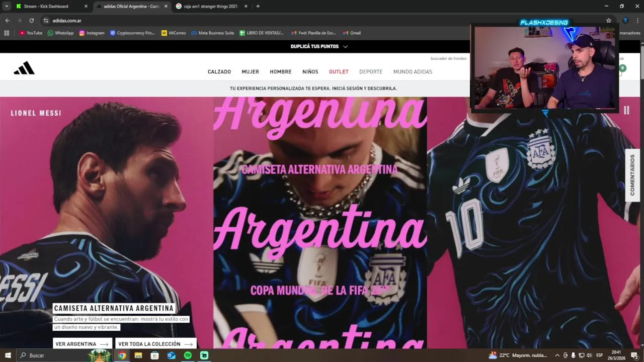Open the OUTLET menu
This screenshot has width=644, height=362.
pos(339,72)
